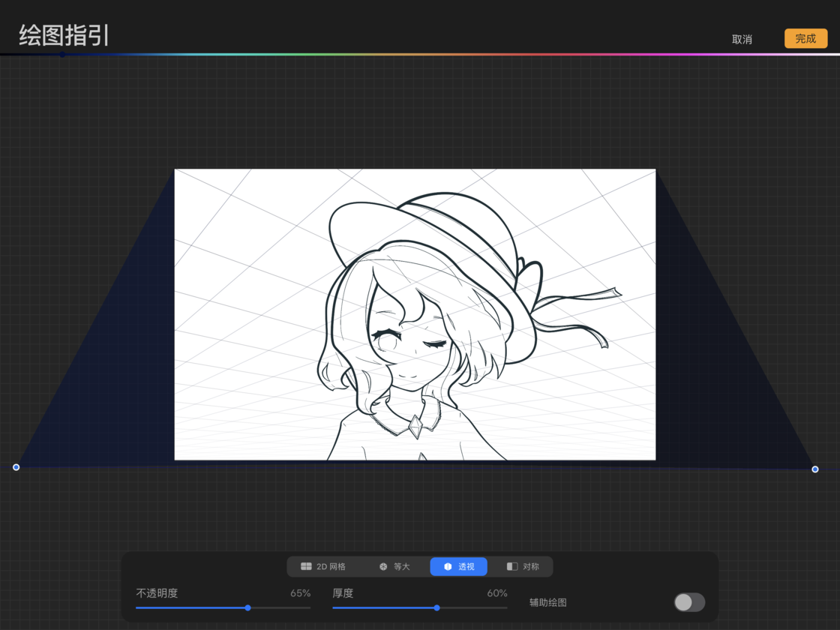Tap the 65% opacity value
Screen dimensions: 840x630
[300, 593]
